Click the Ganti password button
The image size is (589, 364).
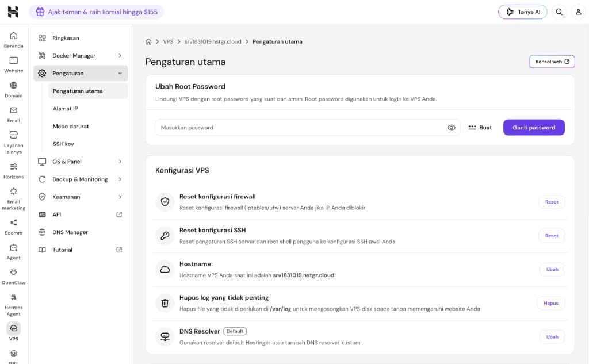(534, 127)
